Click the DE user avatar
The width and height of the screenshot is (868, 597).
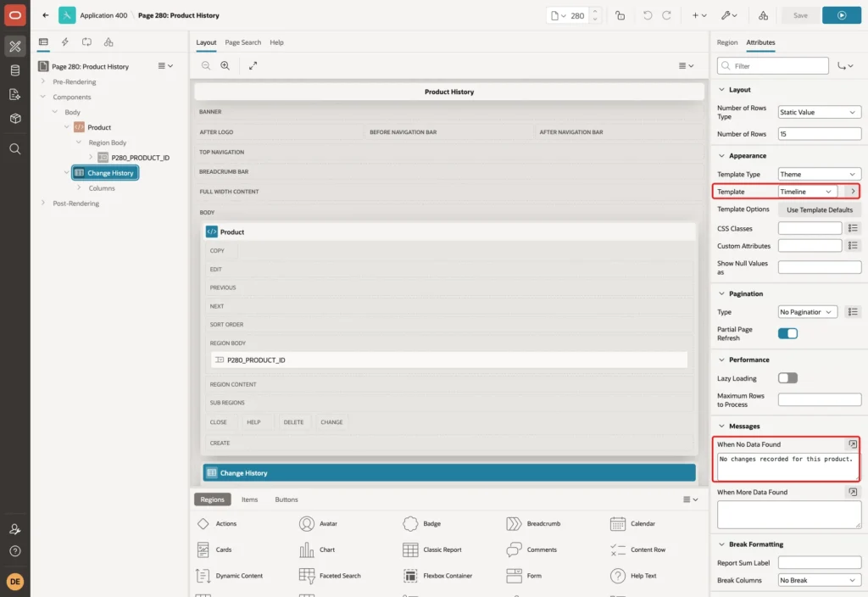[15, 581]
